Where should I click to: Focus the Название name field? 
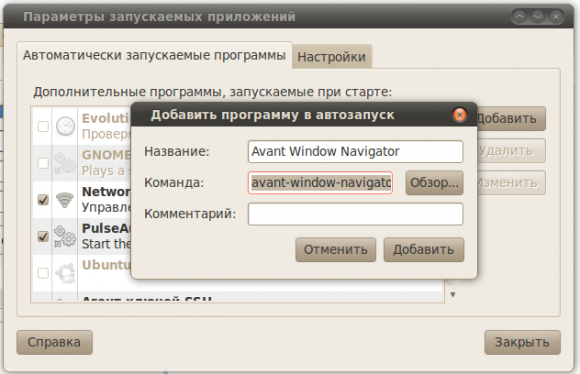pos(355,151)
